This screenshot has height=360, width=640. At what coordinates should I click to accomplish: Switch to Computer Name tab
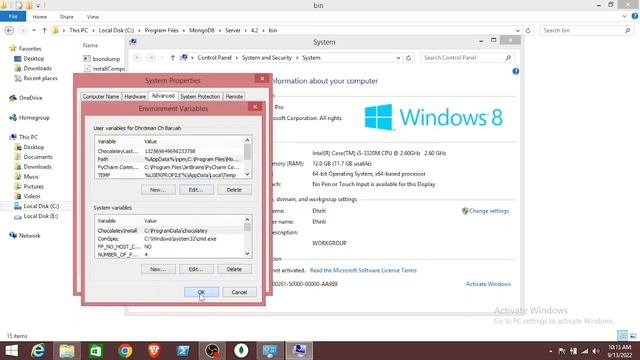tap(101, 97)
